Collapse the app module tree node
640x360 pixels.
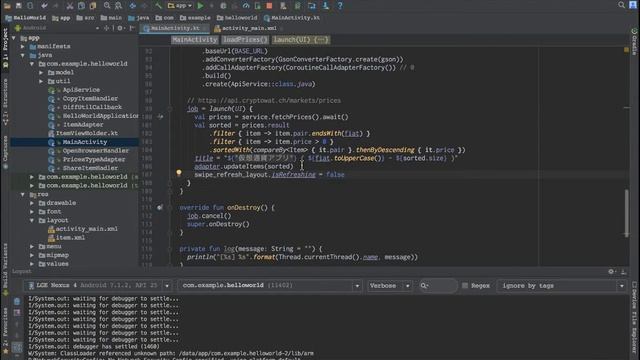[x=14, y=38]
